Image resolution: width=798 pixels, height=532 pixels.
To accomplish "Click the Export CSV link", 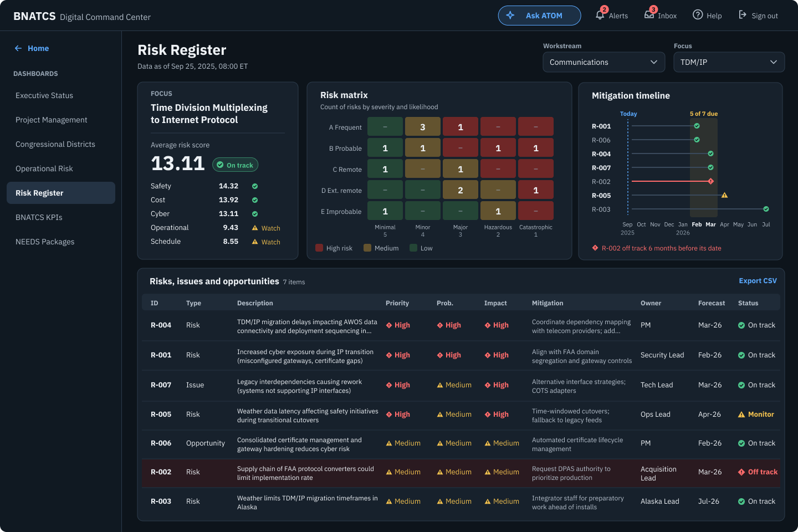I will 758,281.
